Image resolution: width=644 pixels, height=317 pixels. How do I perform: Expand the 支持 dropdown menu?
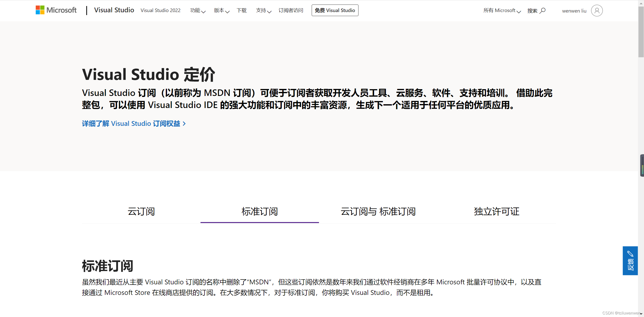(264, 10)
